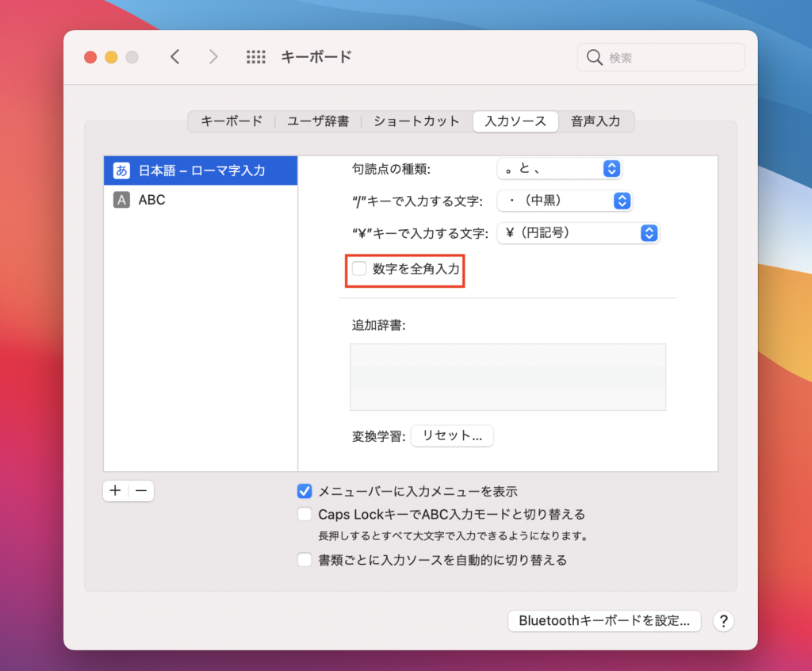Click the search magnifier icon

pos(594,58)
